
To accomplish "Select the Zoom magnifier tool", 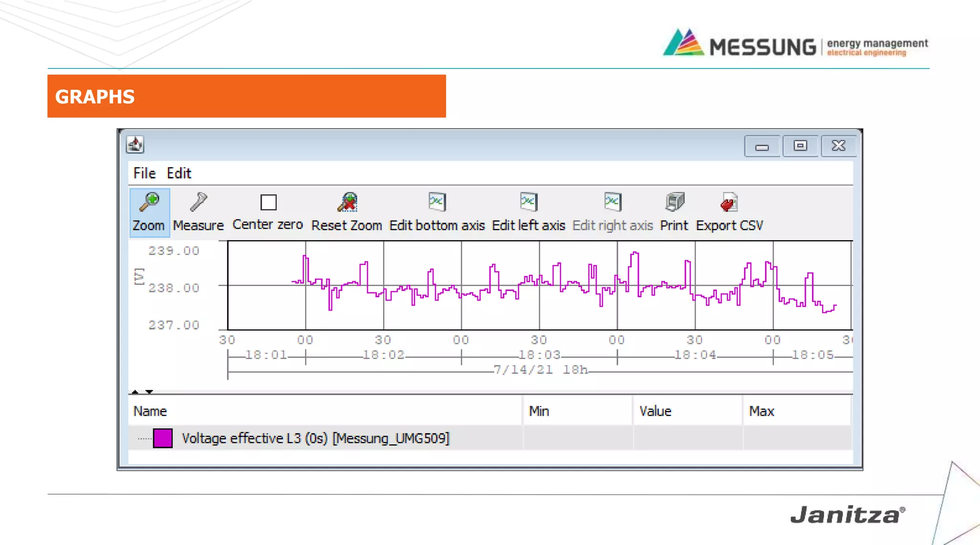I will pos(149,203).
